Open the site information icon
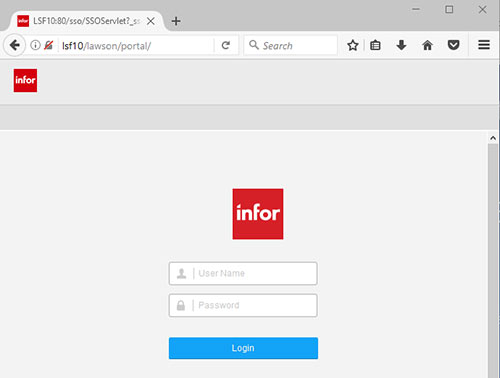 [x=35, y=45]
